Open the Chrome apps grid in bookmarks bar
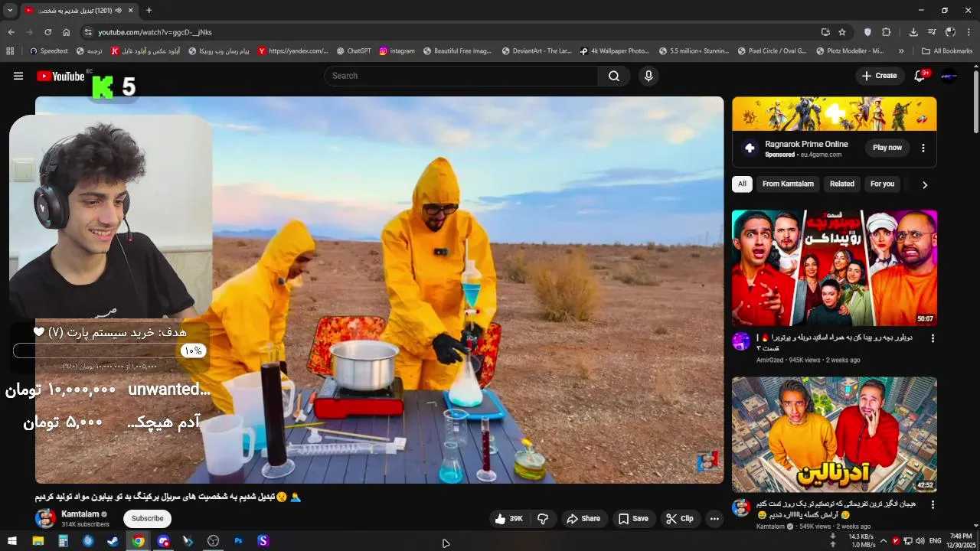The width and height of the screenshot is (980, 551). click(10, 51)
